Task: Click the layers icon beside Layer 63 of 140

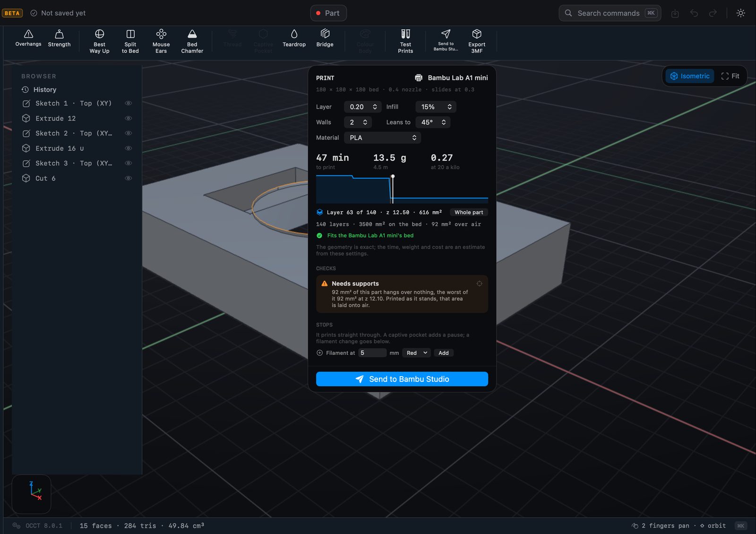Action: (x=320, y=212)
